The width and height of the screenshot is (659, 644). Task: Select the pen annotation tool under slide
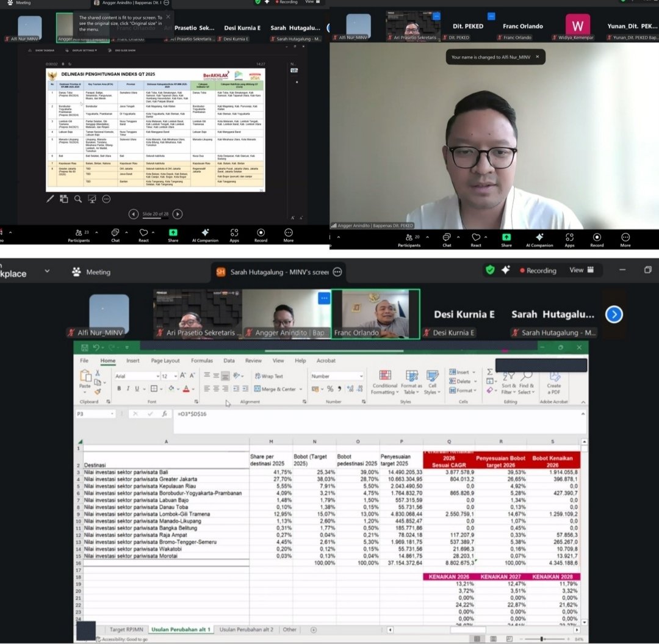[51, 198]
